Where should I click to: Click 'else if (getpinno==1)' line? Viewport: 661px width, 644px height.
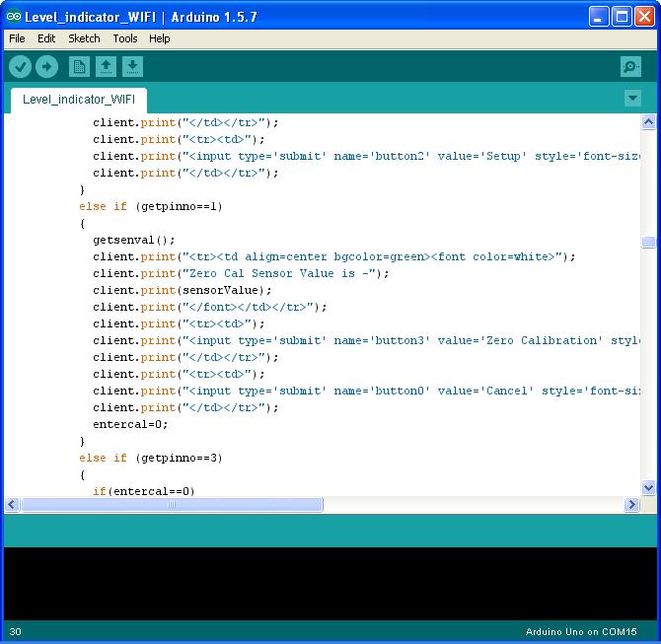tap(151, 206)
